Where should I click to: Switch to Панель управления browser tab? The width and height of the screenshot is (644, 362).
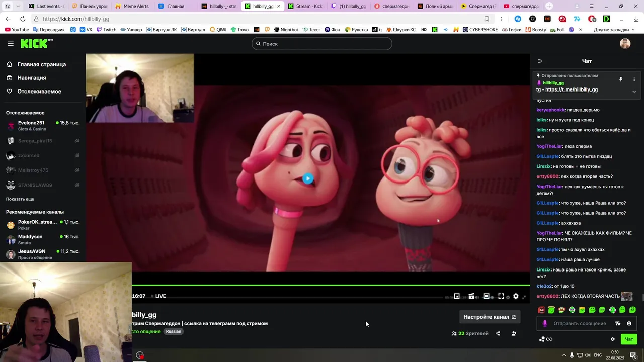89,6
